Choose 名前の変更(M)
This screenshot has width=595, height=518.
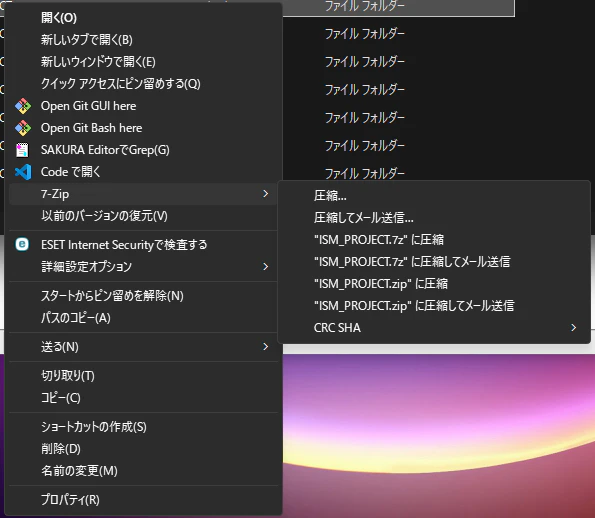coord(143,471)
